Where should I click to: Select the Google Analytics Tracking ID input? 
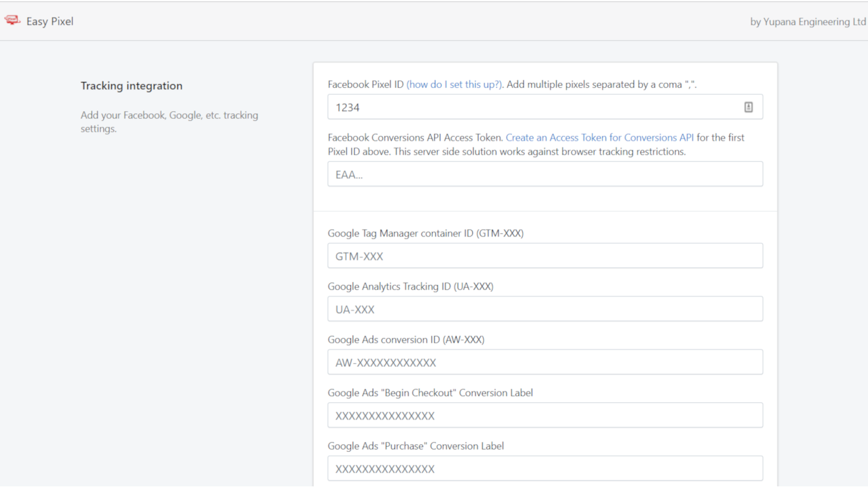545,309
